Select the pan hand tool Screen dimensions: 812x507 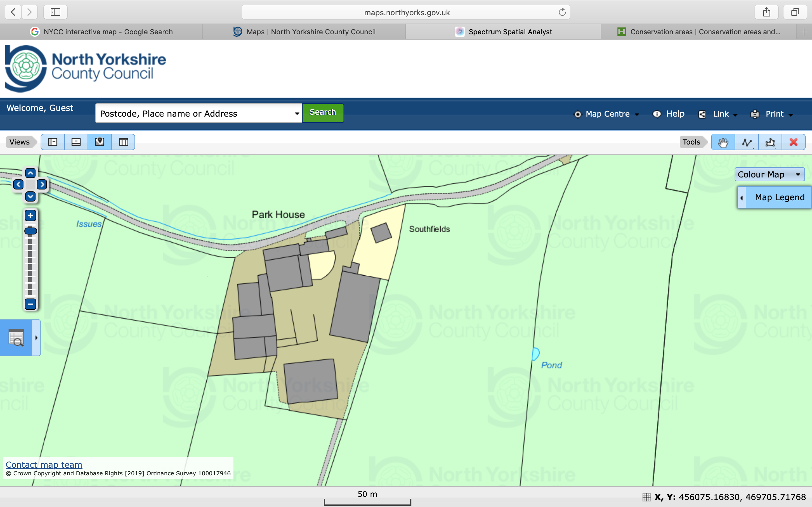pyautogui.click(x=723, y=142)
